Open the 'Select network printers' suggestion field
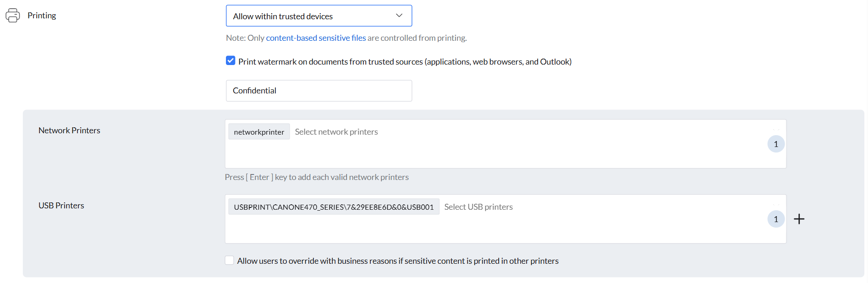The image size is (868, 283). 336,132
